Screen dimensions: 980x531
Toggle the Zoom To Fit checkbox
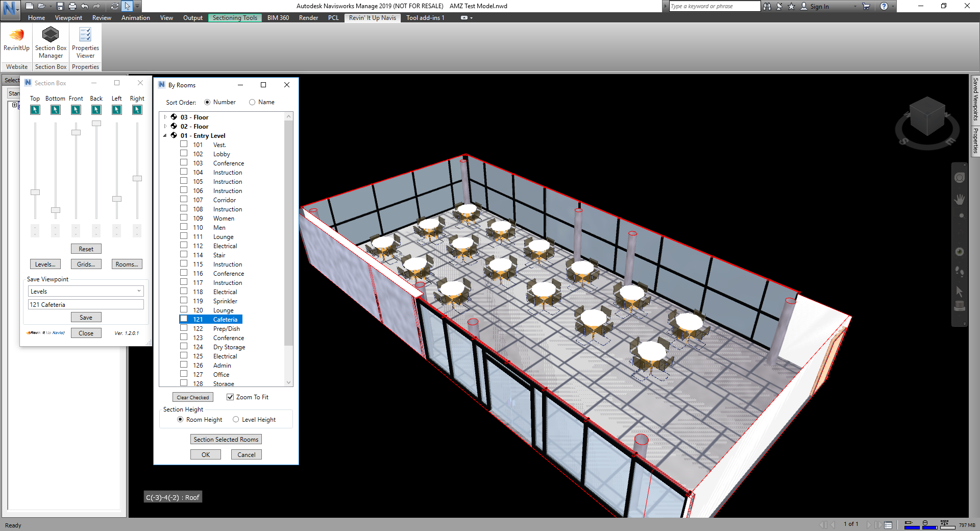tap(230, 397)
